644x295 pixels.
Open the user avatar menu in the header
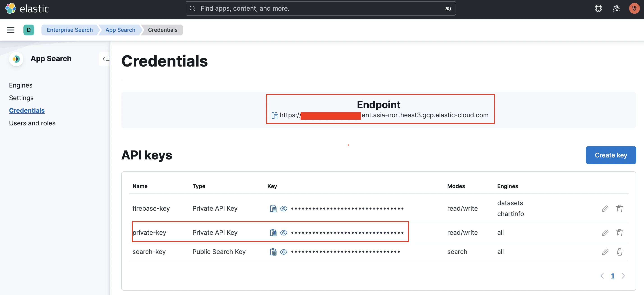pyautogui.click(x=634, y=9)
